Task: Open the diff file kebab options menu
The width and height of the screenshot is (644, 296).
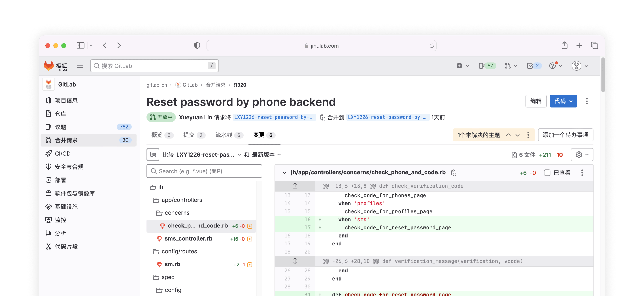Action: (x=582, y=173)
